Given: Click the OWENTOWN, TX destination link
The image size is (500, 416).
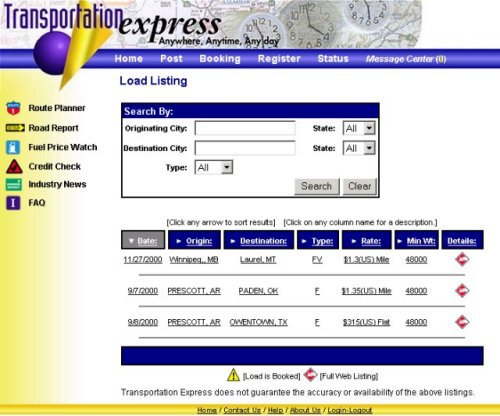Looking at the screenshot, I should [258, 322].
